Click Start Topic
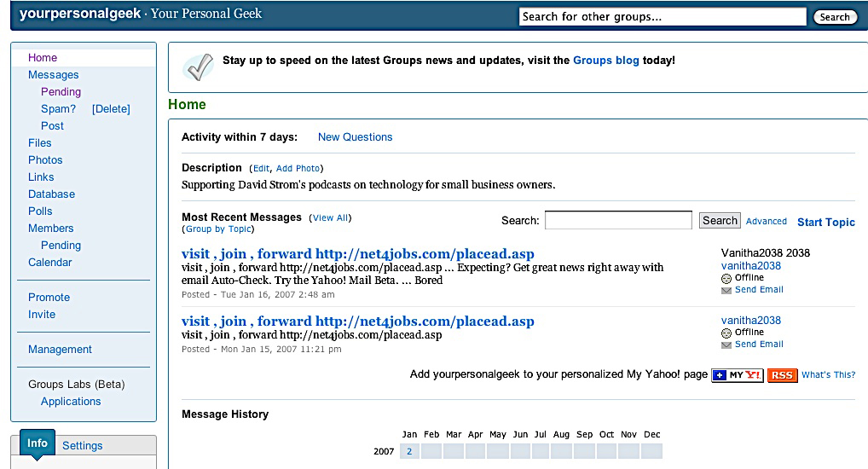Viewport: 868px width, 469px height. [826, 222]
